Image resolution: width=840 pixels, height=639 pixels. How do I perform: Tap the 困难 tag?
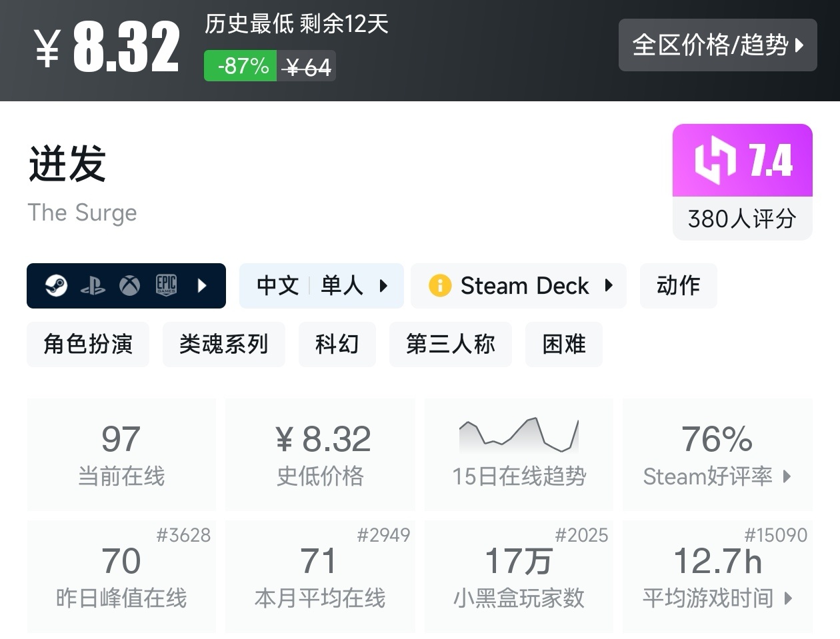pos(564,344)
